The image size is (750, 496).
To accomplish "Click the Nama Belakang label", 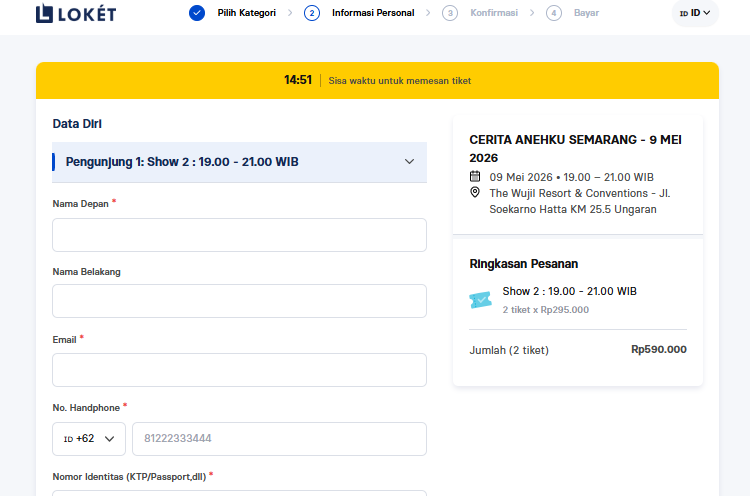I will click(x=87, y=272).
